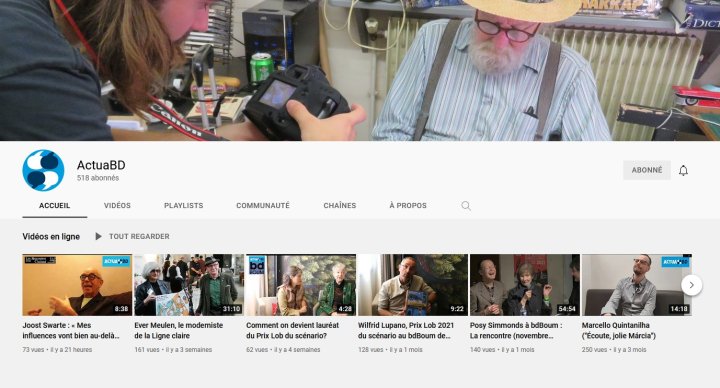Viewport: 720px width, 388px height.
Task: Go to the Communauté tab
Action: [x=263, y=206]
